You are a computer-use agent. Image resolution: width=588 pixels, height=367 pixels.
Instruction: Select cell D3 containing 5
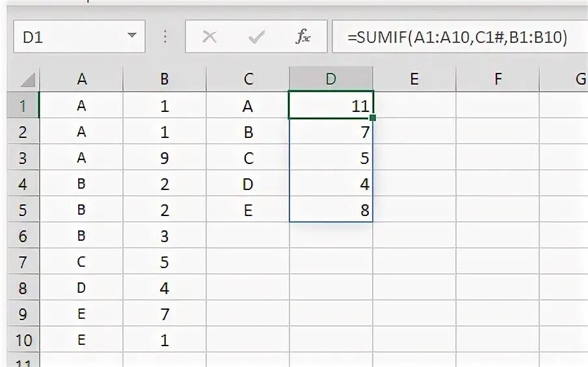(x=331, y=157)
